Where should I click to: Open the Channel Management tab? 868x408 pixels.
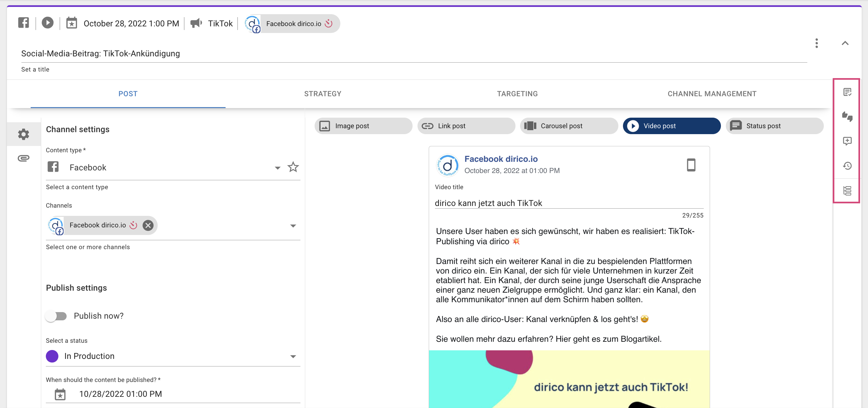(712, 94)
